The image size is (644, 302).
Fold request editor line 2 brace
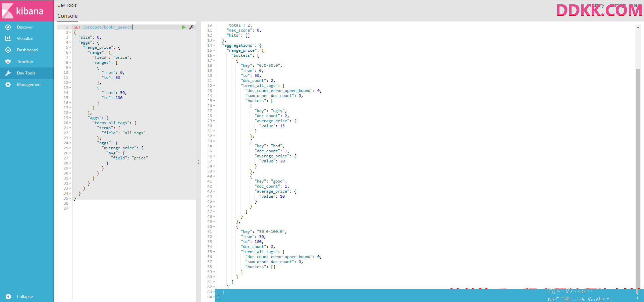click(70, 32)
